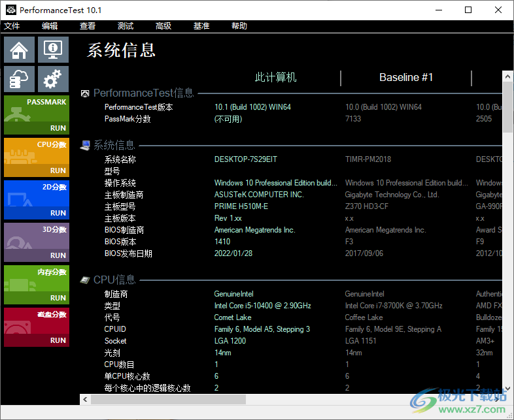514x420 pixels.
Task: Click the Comet Lake codename value
Action: tap(233, 317)
